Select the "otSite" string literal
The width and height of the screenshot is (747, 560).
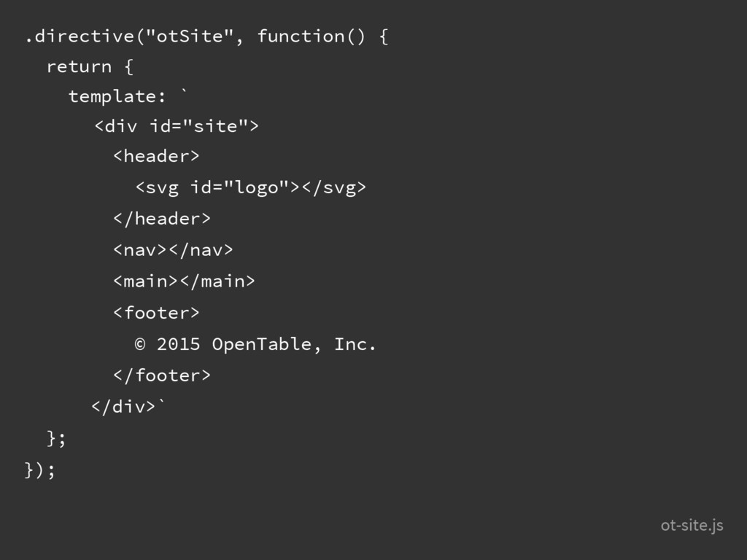click(x=190, y=36)
